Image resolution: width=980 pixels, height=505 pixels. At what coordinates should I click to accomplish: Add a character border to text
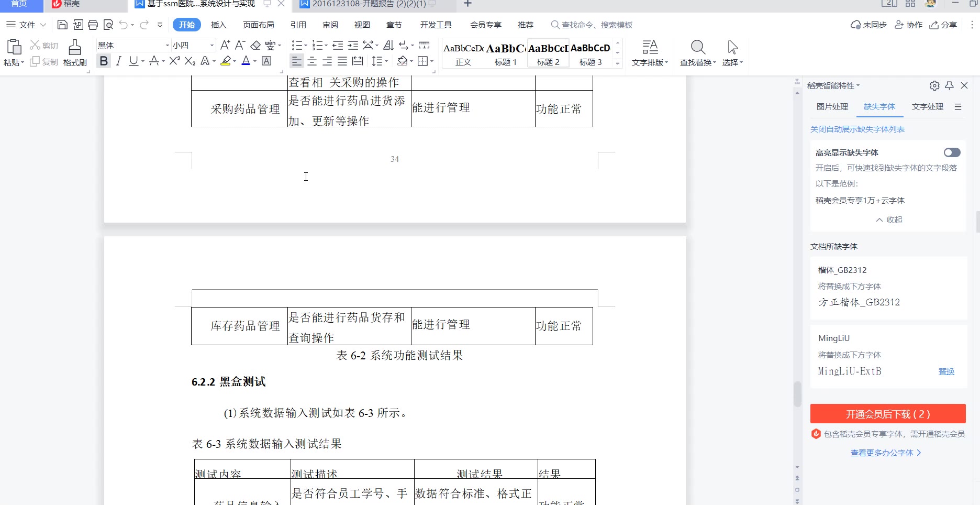click(266, 61)
